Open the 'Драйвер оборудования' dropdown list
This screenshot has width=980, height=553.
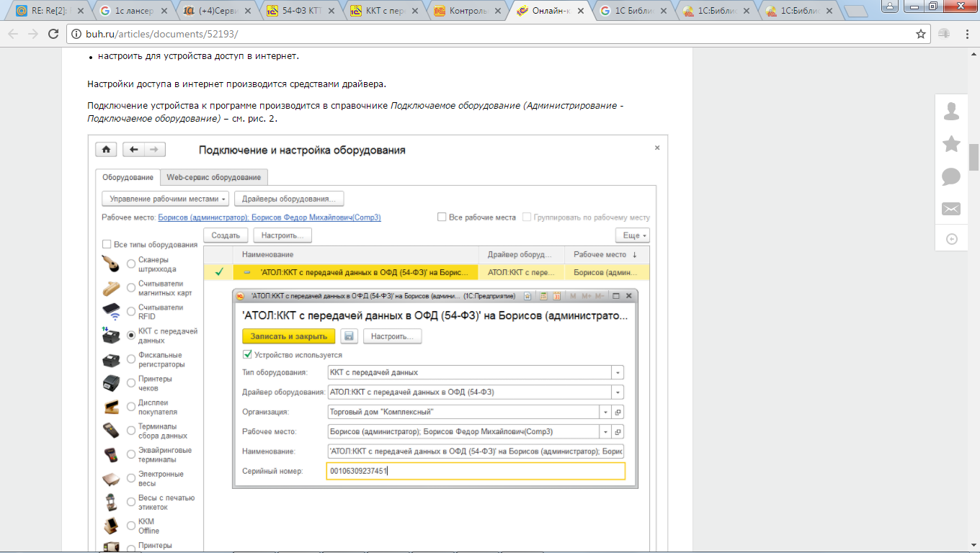click(x=617, y=392)
